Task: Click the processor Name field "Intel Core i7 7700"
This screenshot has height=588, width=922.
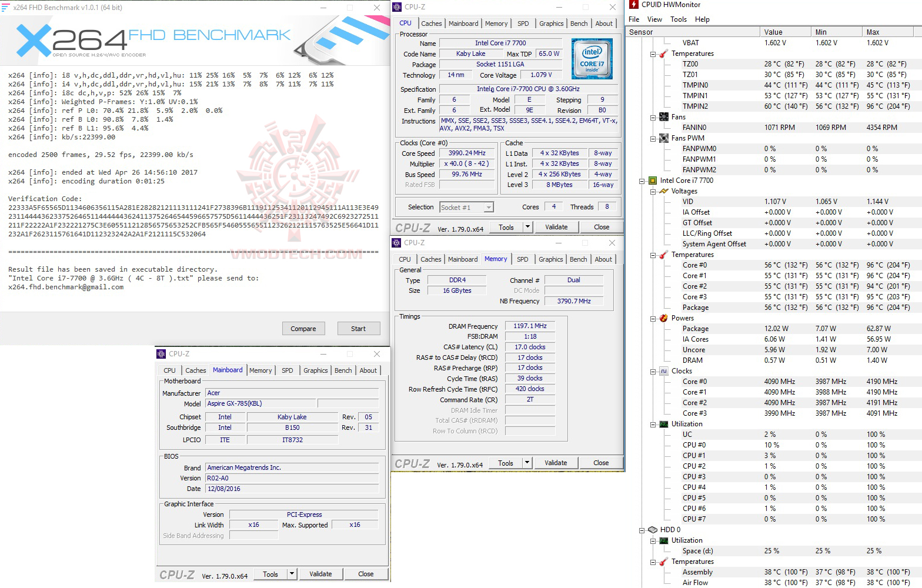Action: coord(500,43)
